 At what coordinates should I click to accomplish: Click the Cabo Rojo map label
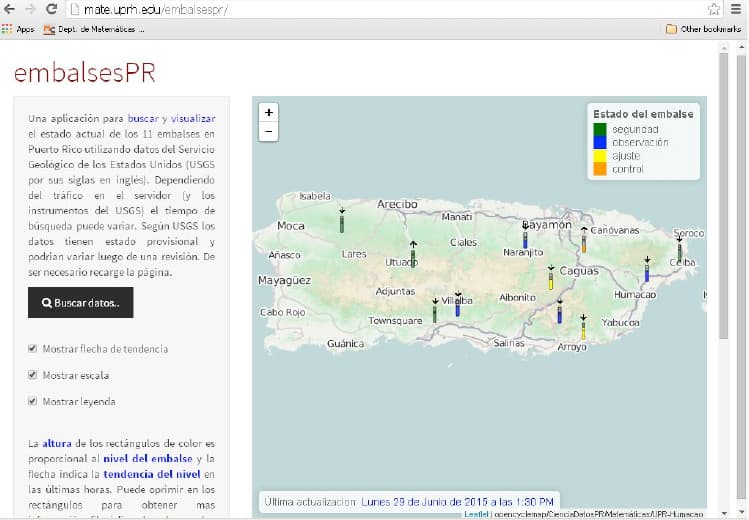(282, 312)
